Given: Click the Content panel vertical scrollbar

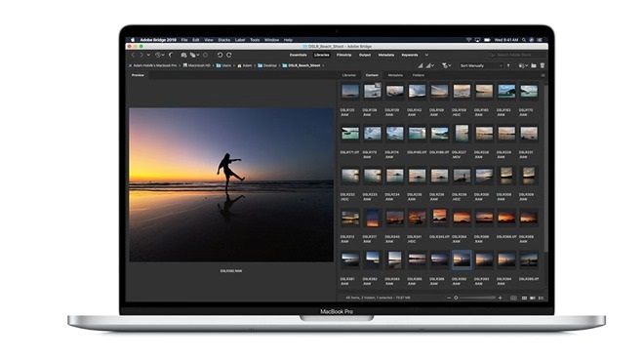Looking at the screenshot, I should 545,169.
